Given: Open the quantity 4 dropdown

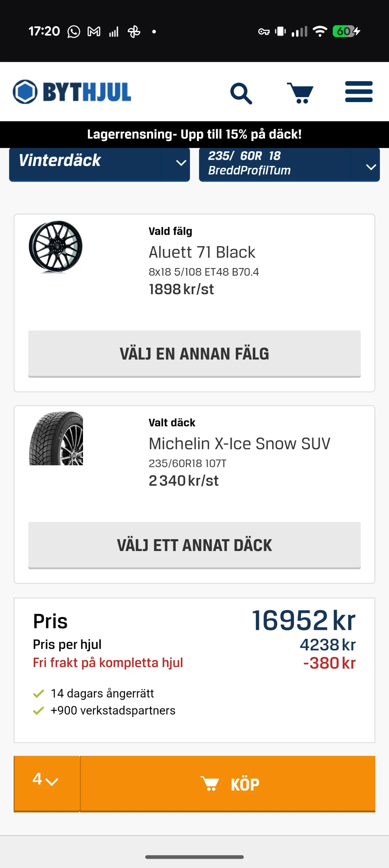Looking at the screenshot, I should [x=47, y=783].
